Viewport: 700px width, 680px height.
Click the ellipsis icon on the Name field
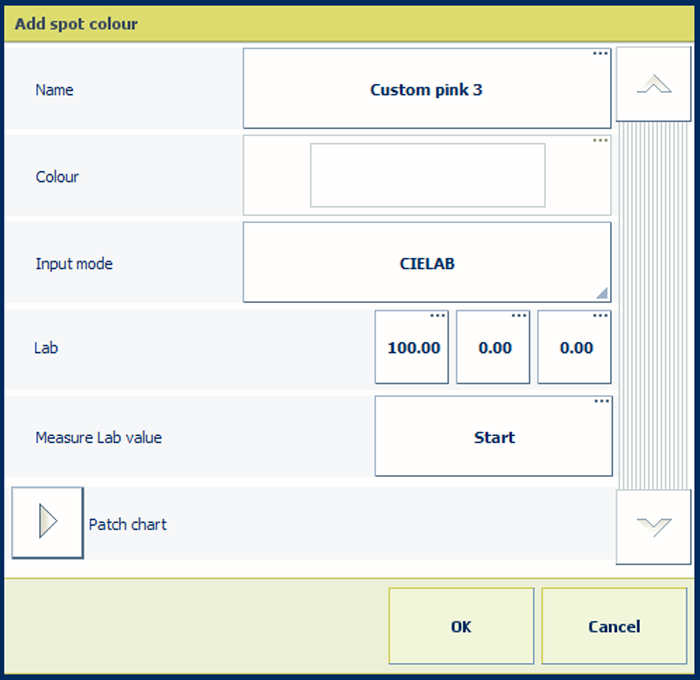(x=600, y=54)
